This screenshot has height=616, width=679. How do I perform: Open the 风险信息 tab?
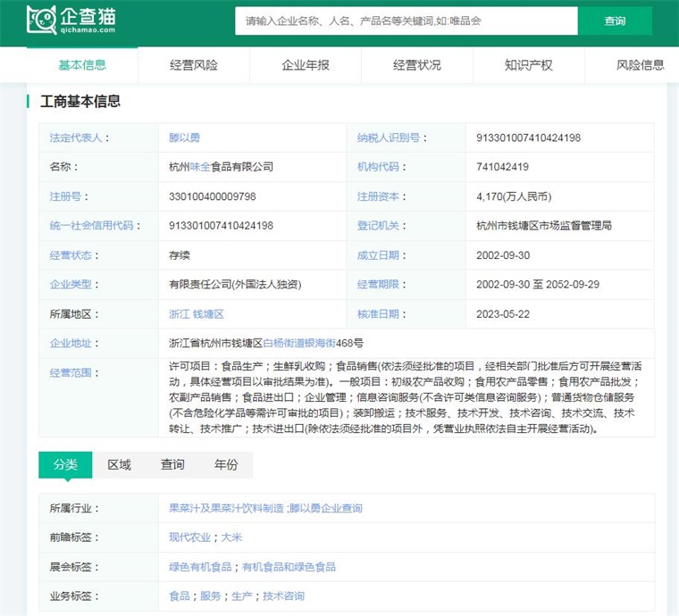[640, 65]
